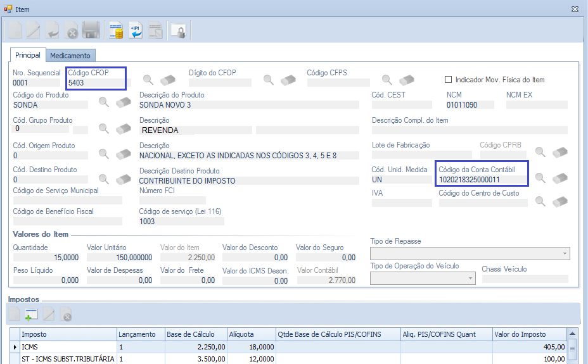Click add tax row icon with plus
The height and width of the screenshot is (364, 588).
[x=31, y=314]
